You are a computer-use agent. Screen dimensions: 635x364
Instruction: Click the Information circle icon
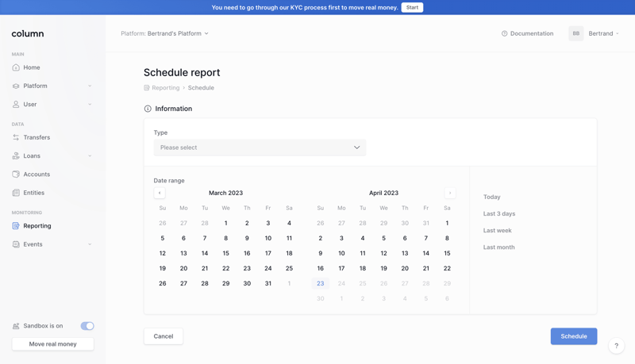coord(148,109)
